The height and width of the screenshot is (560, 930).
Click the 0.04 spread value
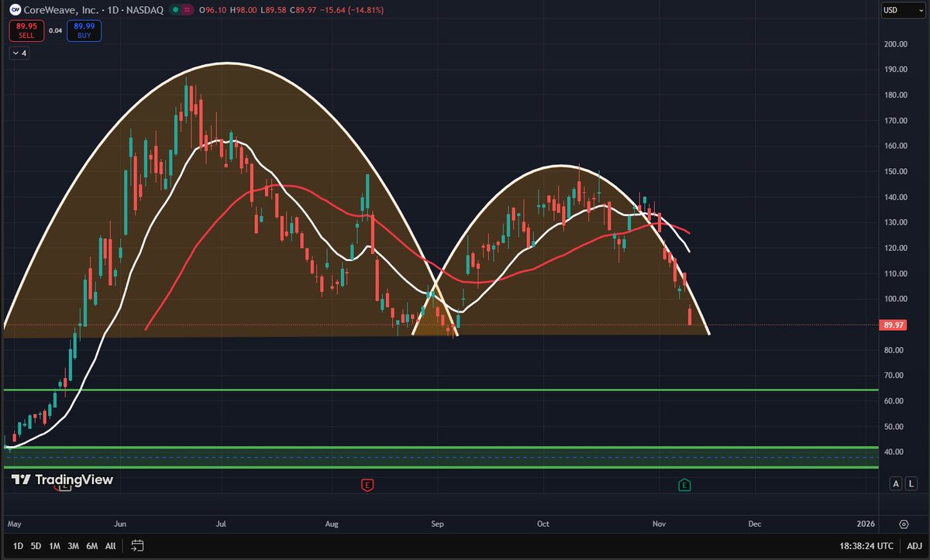[55, 31]
